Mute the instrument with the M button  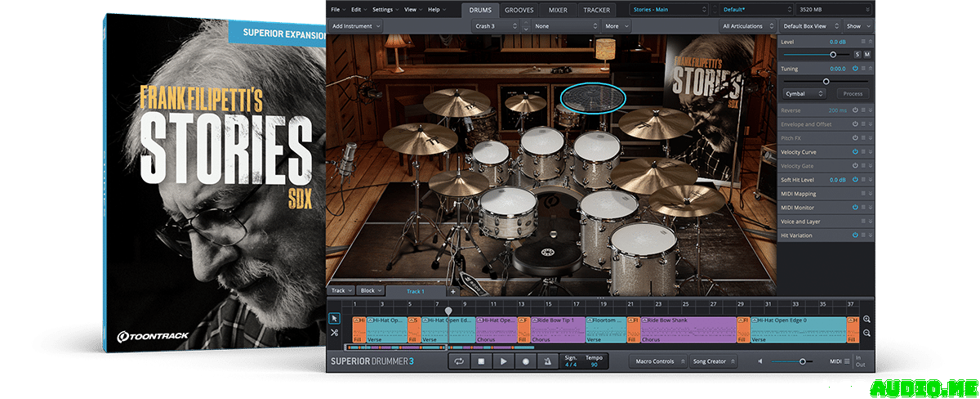click(x=867, y=54)
